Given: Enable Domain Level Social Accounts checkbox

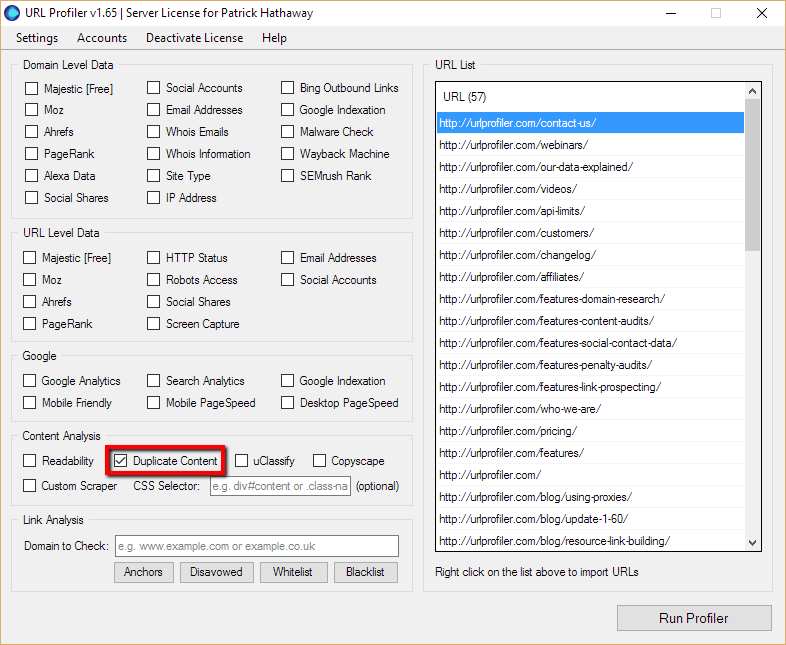Looking at the screenshot, I should [153, 88].
